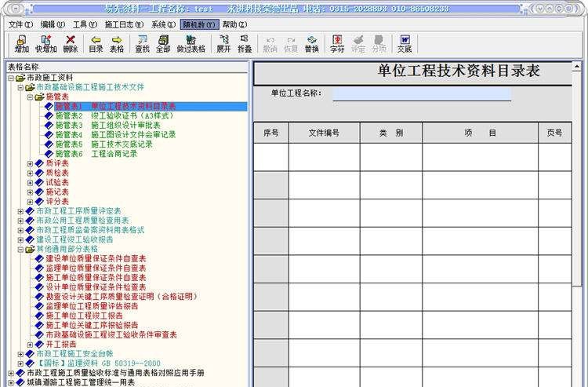Collapse the 市政基础设施工程施工技术文件 node
This screenshot has width=588, height=387.
[x=20, y=87]
